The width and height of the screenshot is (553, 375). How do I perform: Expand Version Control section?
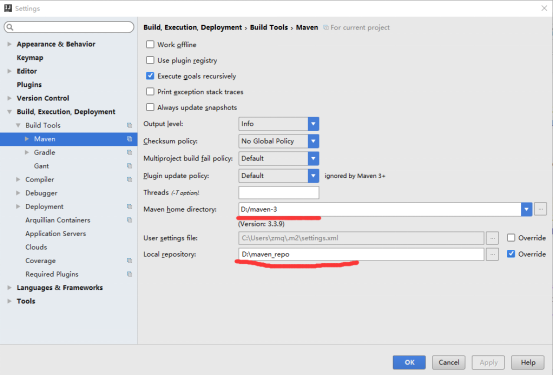10,98
